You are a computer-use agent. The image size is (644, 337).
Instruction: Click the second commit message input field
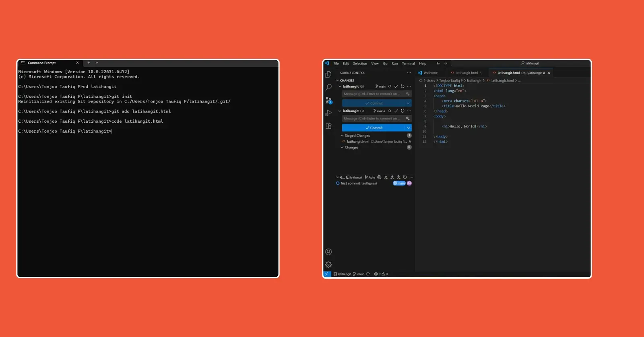pyautogui.click(x=377, y=119)
